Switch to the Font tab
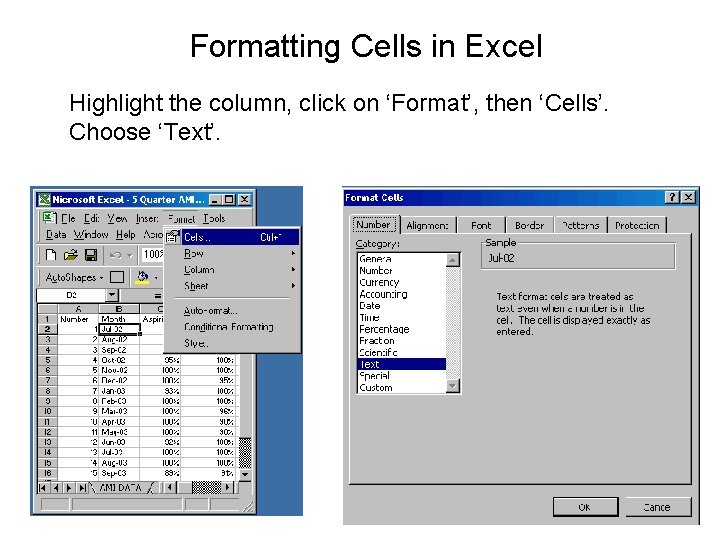The width and height of the screenshot is (720, 540). [481, 225]
